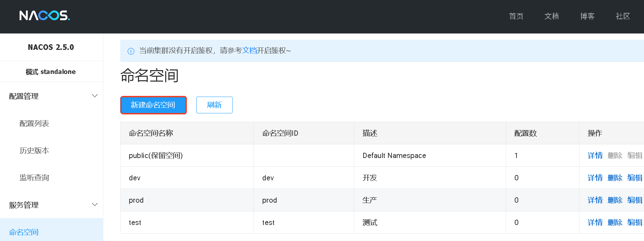
Task: Click the NACOS logo
Action: pos(45,15)
